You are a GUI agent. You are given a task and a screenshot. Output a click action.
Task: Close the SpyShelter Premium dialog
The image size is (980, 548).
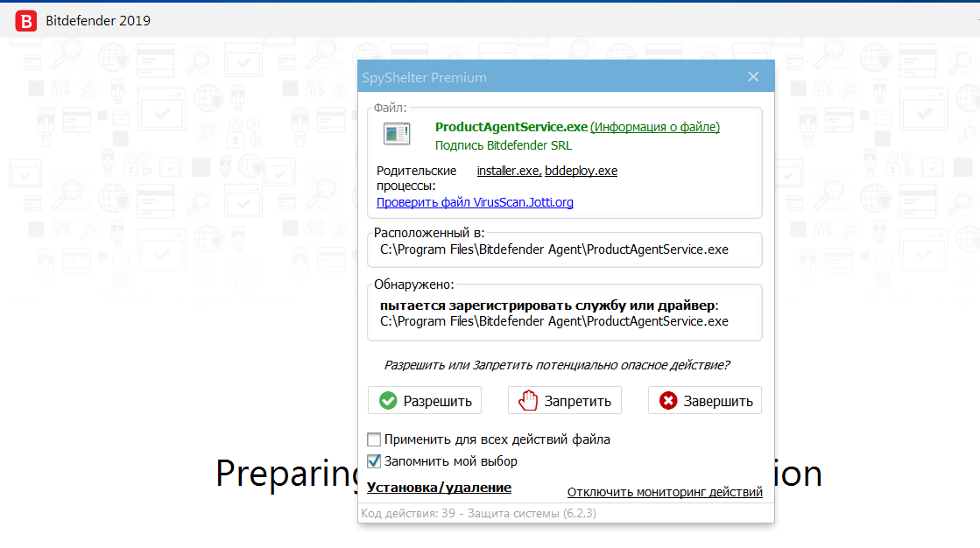(753, 76)
